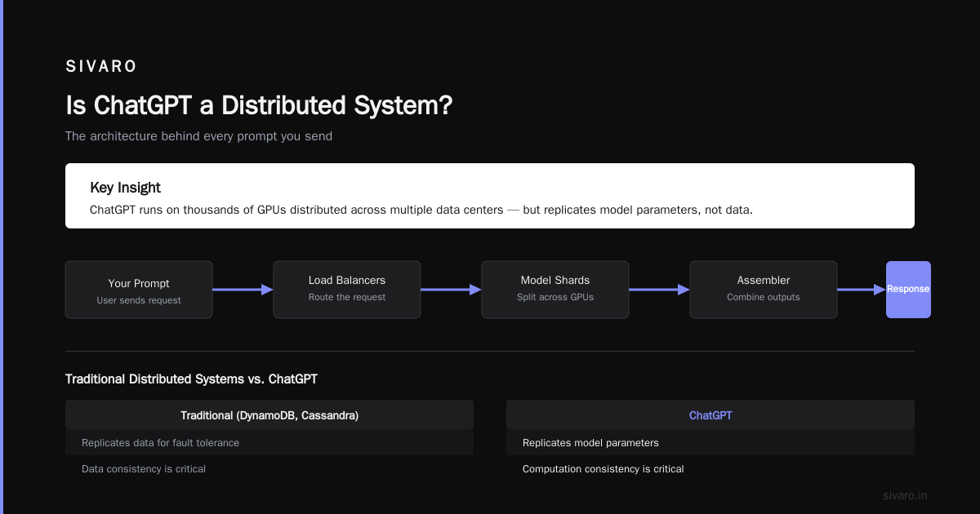Screen dimensions: 980x514
Task: Select the Assembler flow box
Action: pyautogui.click(x=764, y=290)
